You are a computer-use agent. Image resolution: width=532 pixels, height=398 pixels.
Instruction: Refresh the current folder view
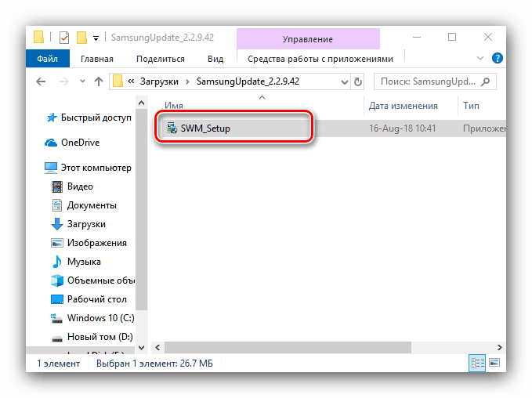coord(357,81)
